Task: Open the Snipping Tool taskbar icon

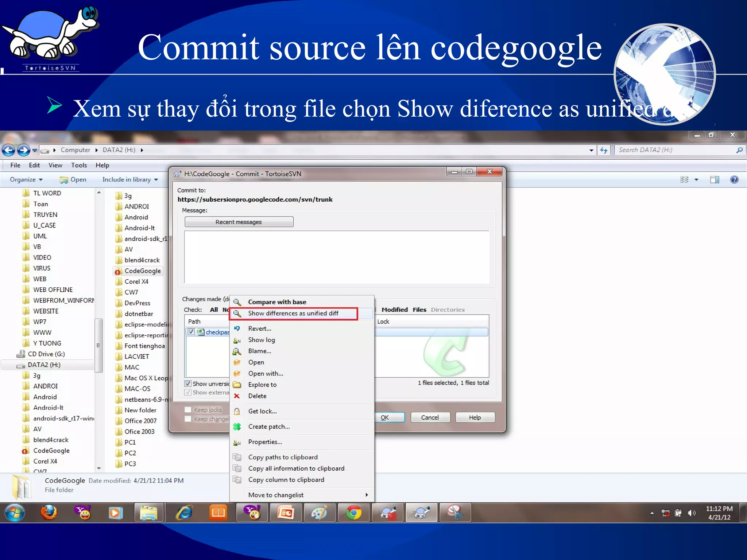Action: [455, 513]
